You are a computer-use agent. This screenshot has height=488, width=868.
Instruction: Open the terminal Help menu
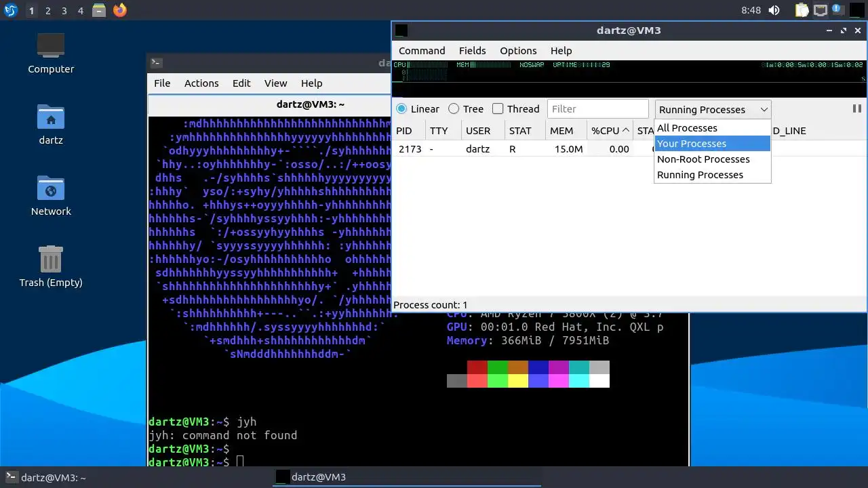click(311, 83)
